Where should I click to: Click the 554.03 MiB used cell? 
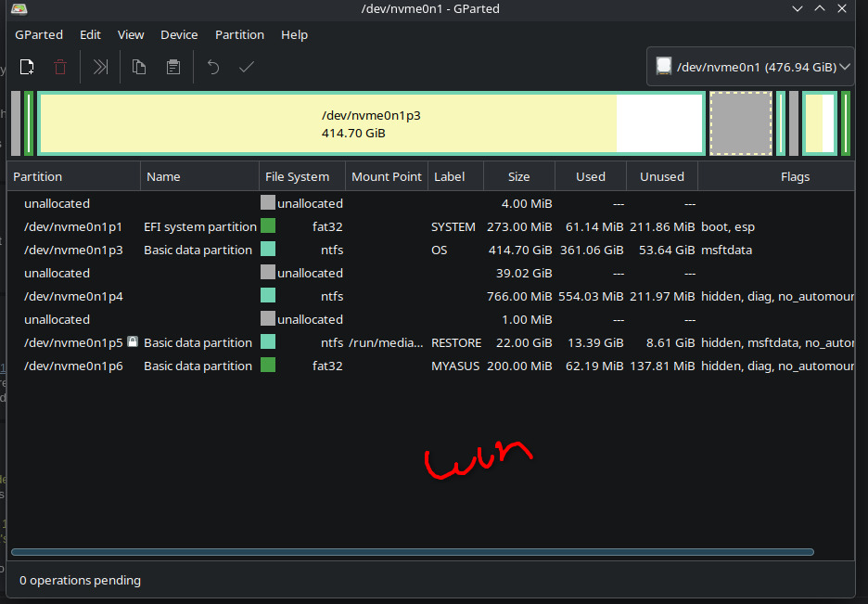point(591,296)
